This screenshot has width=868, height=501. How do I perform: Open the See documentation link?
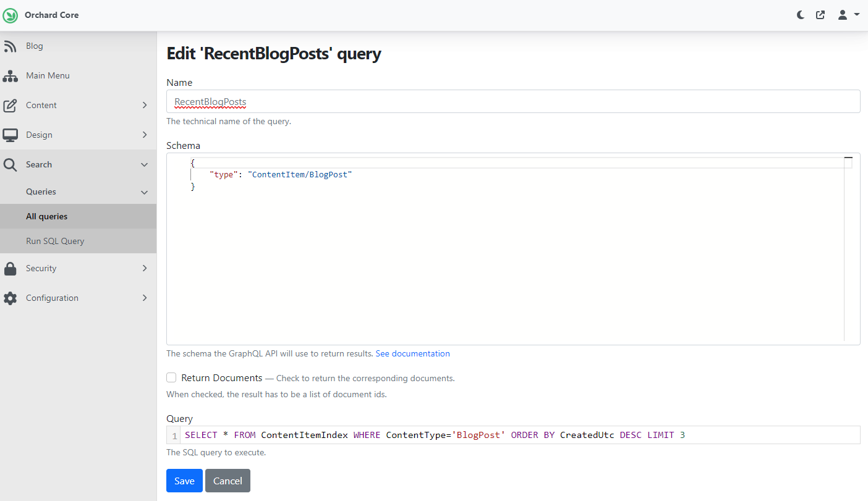tap(412, 353)
